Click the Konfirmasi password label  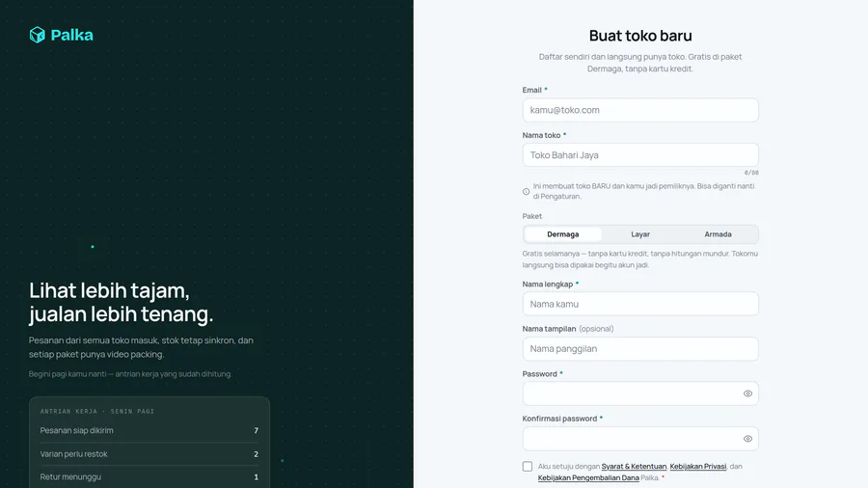tap(559, 419)
